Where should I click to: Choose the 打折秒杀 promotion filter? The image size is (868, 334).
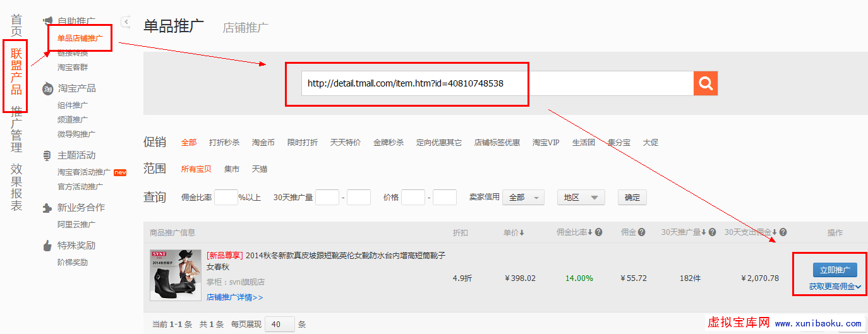point(224,143)
